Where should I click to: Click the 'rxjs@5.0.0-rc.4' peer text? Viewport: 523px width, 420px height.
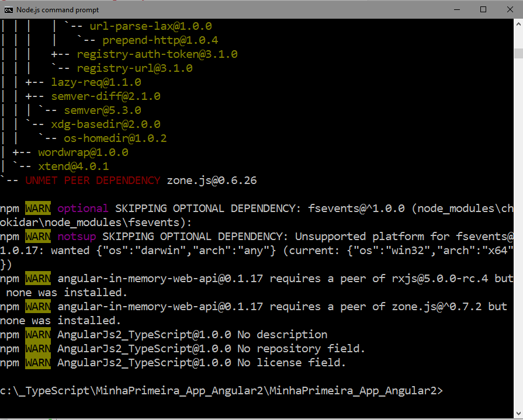point(440,278)
